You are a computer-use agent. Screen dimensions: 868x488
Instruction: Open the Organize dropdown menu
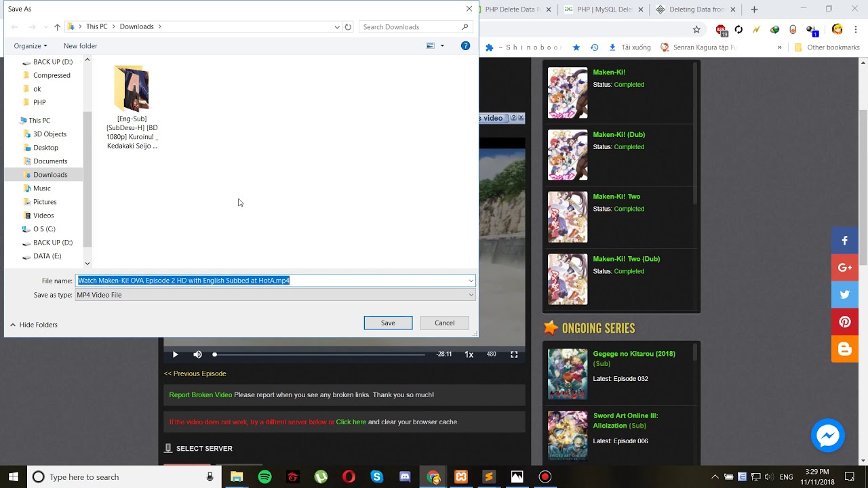[x=31, y=45]
